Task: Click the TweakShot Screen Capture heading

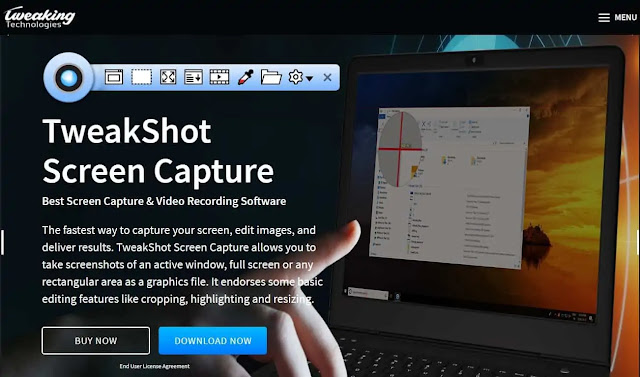Action: pyautogui.click(x=158, y=151)
